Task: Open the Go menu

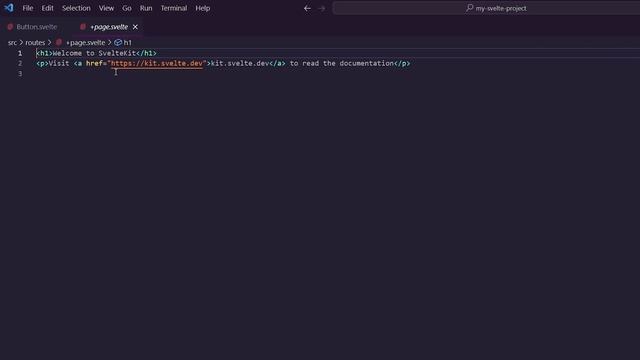Action: pyautogui.click(x=127, y=8)
